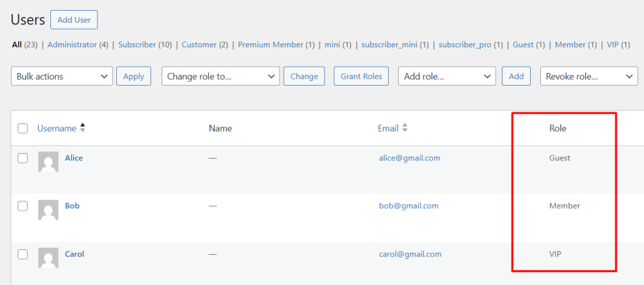The image size is (644, 285).
Task: Tick the checkbox for Bob
Action: point(23,206)
